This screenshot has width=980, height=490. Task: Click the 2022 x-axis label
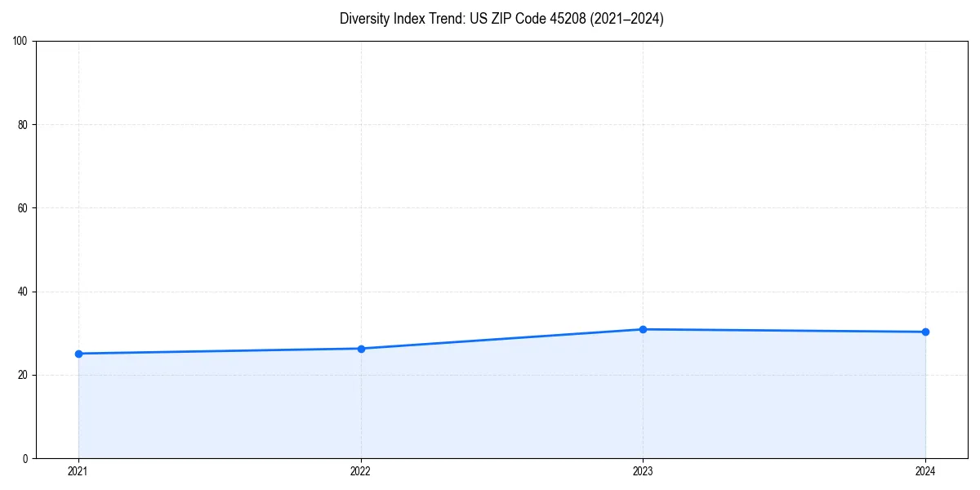coord(361,471)
